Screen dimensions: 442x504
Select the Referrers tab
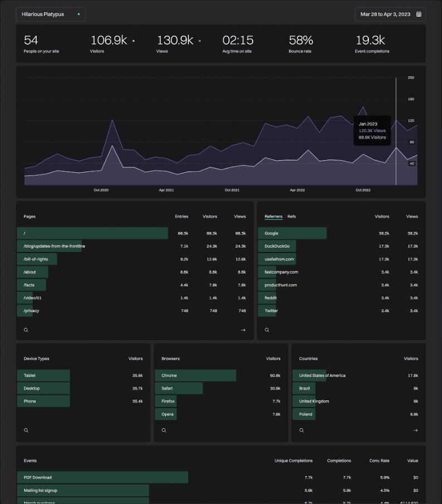coord(273,216)
